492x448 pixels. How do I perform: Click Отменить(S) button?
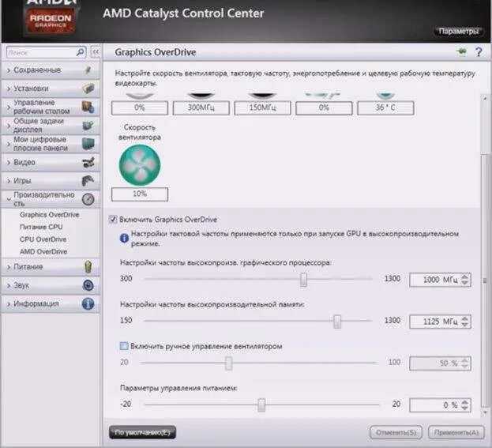(x=396, y=433)
